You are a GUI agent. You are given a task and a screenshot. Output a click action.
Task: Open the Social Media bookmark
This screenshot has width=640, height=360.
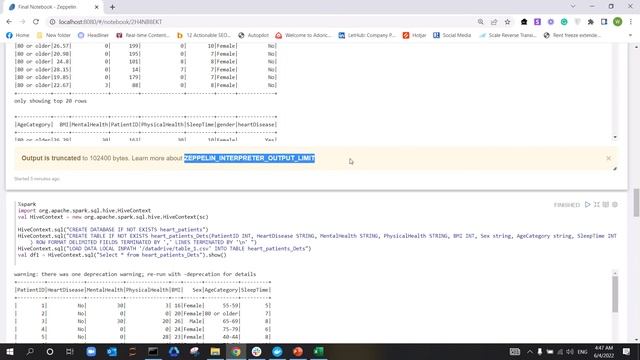452,35
